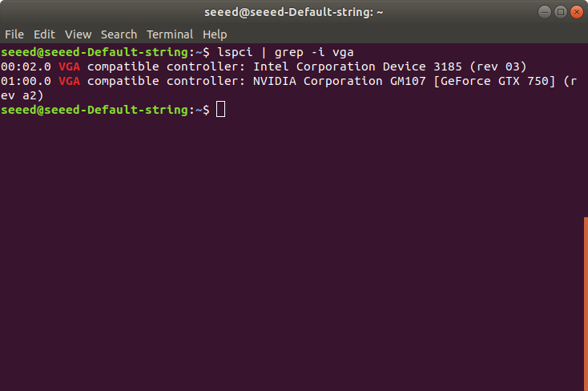The width and height of the screenshot is (588, 391).
Task: Maximize the terminal window
Action: tap(561, 12)
